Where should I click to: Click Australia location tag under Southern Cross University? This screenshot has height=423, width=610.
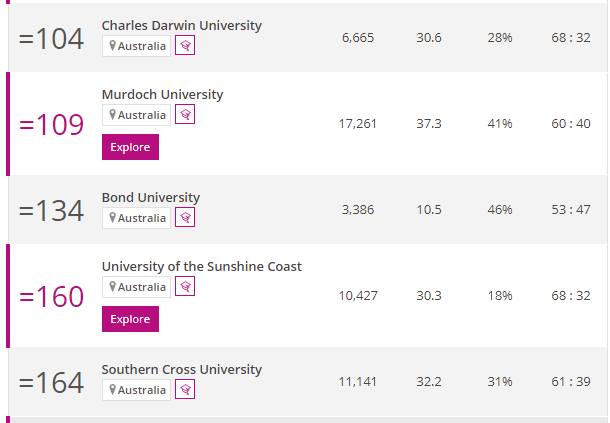137,390
